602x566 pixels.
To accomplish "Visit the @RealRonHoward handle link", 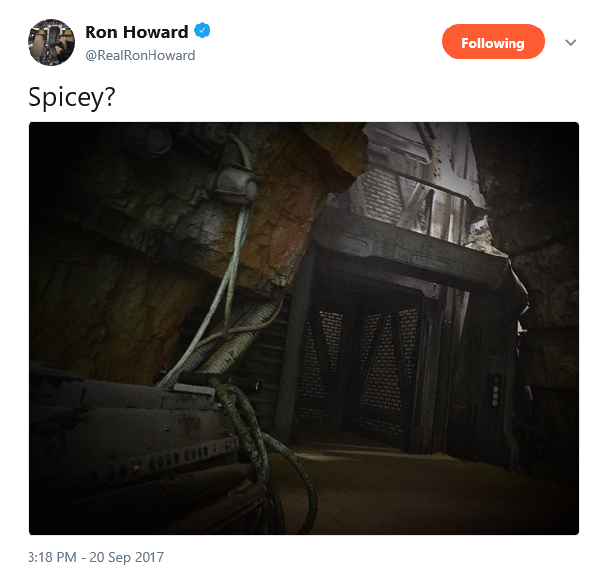I will 140,56.
